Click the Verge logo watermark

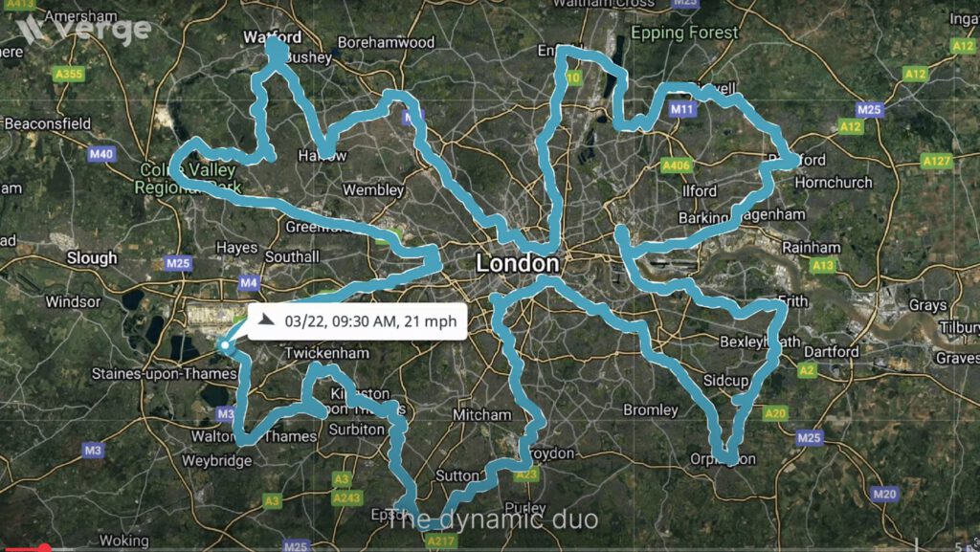tap(85, 30)
